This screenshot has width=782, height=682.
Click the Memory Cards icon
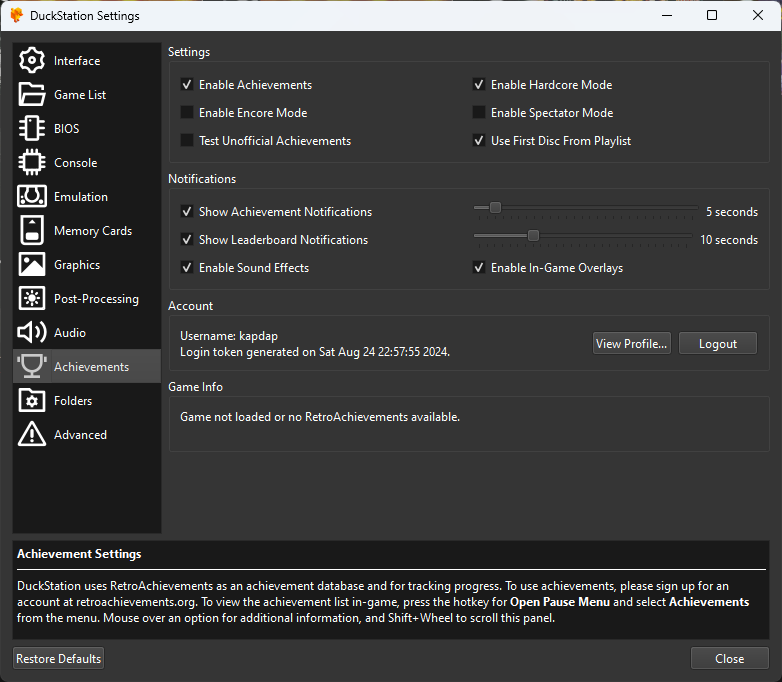coord(32,230)
